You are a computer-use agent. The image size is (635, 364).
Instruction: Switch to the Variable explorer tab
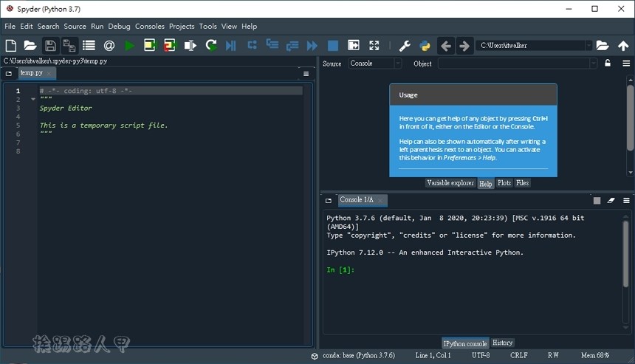(x=450, y=183)
